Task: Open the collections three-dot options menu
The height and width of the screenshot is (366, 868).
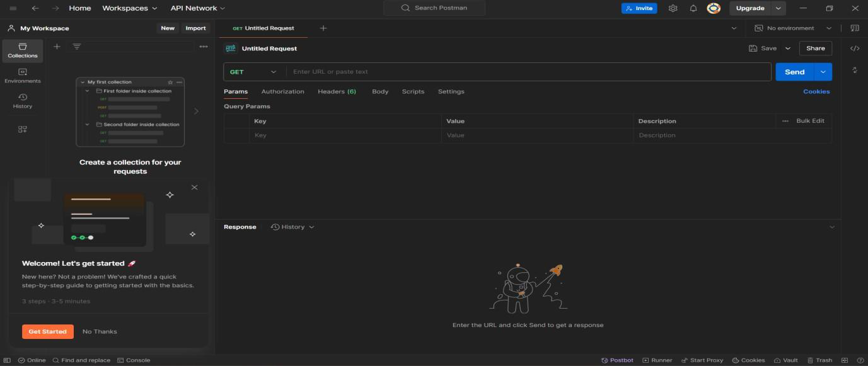Action: (x=204, y=47)
